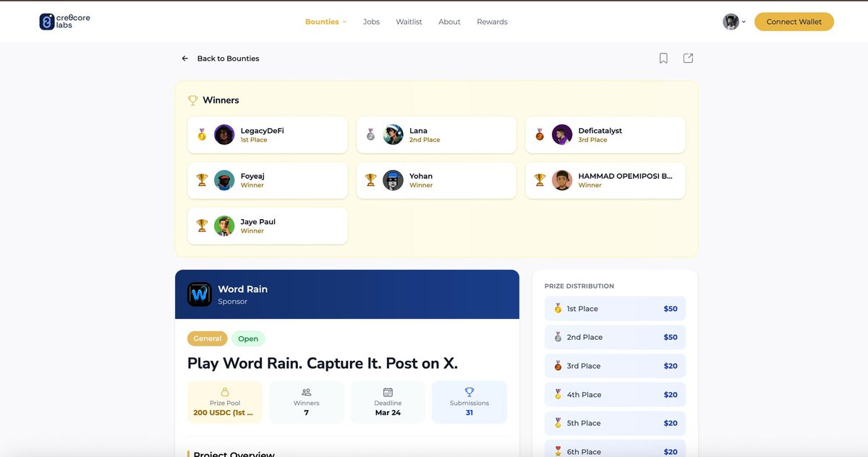The height and width of the screenshot is (457, 868).
Task: Share this bounty via external link icon
Action: [x=688, y=59]
